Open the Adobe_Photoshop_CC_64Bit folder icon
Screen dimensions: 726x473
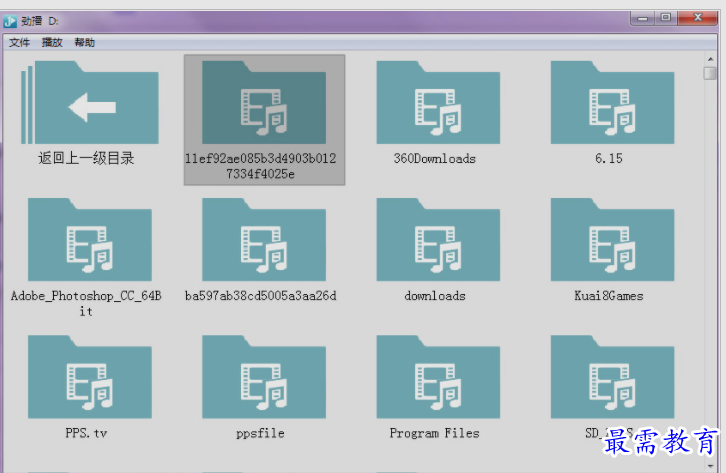(90, 240)
